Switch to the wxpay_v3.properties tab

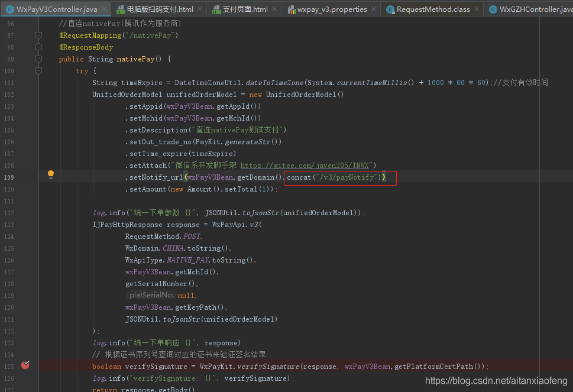pos(331,9)
